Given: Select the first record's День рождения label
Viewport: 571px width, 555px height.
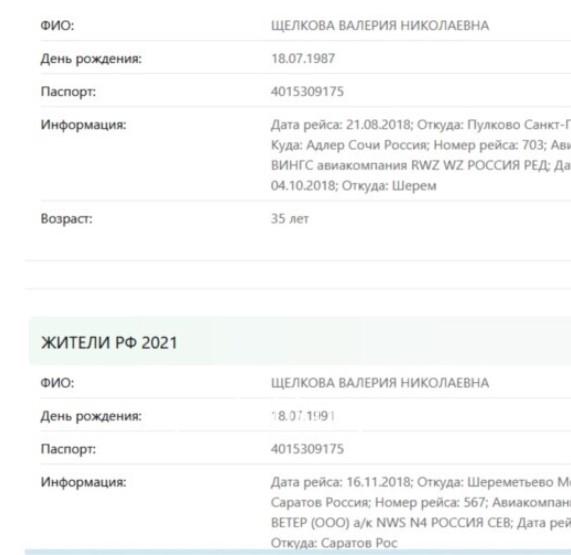Looking at the screenshot, I should click(x=91, y=59).
